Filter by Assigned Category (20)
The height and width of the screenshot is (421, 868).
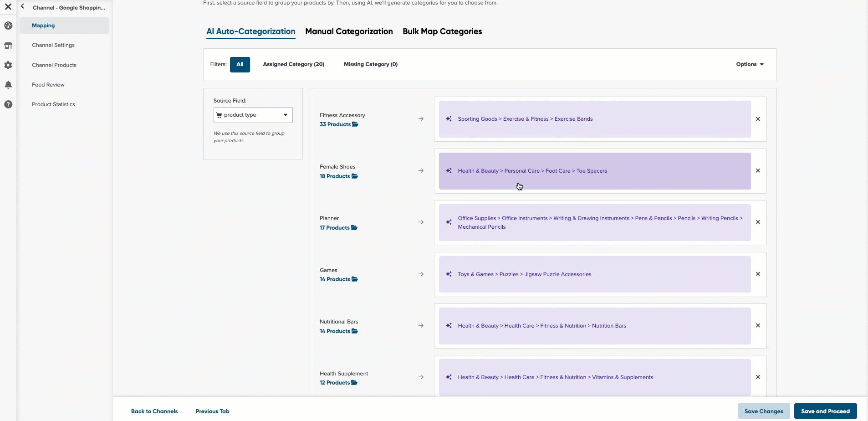294,64
